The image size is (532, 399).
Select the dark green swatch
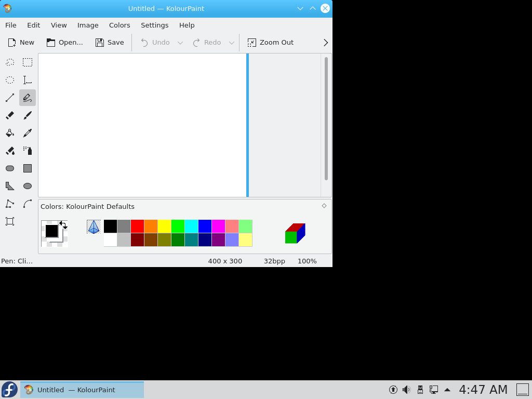click(178, 240)
